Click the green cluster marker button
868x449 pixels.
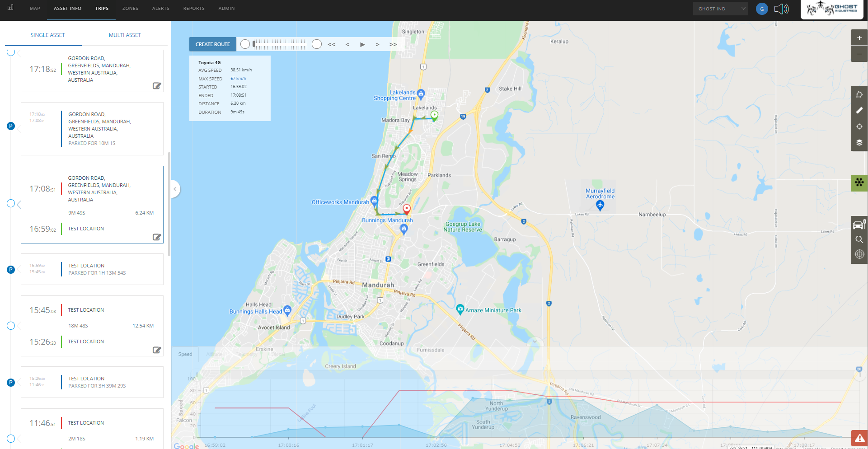[x=859, y=183]
